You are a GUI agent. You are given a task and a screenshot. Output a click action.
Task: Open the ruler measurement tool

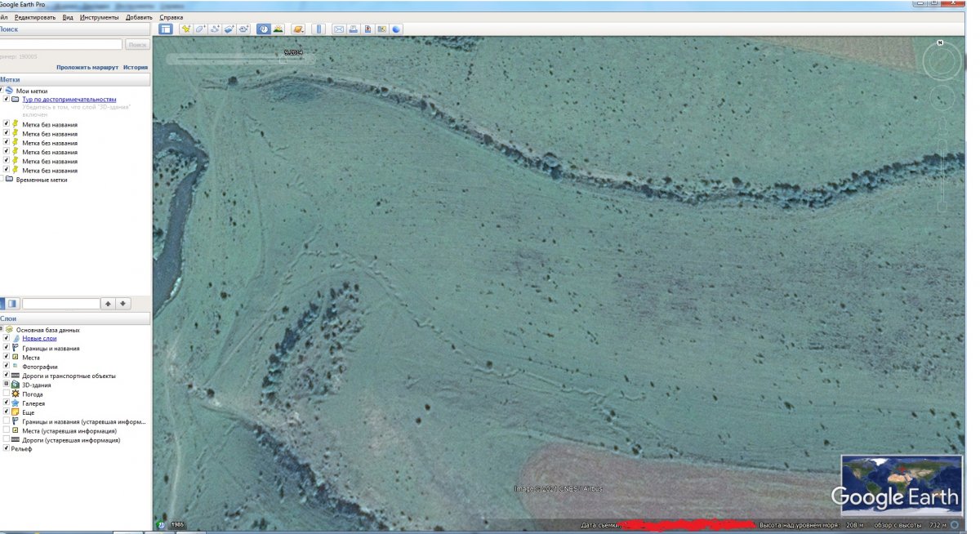(318, 29)
